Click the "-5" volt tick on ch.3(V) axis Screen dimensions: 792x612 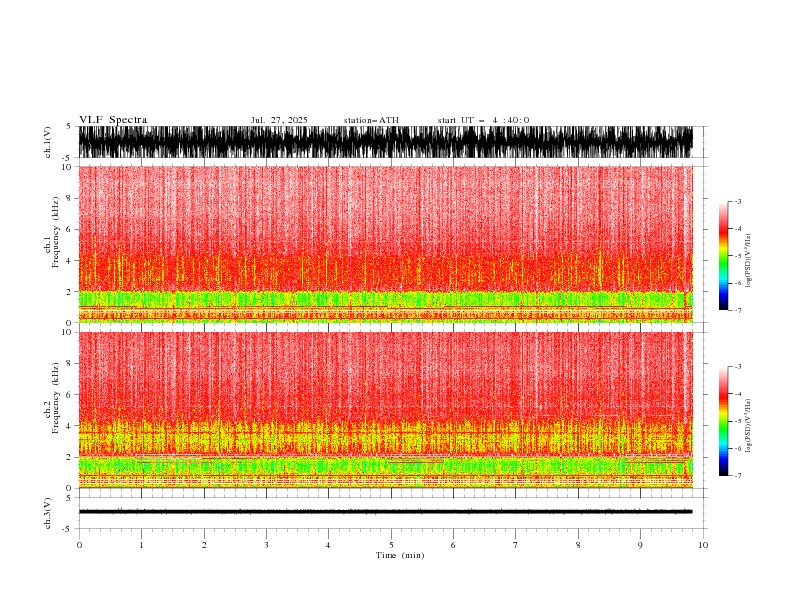[x=68, y=529]
